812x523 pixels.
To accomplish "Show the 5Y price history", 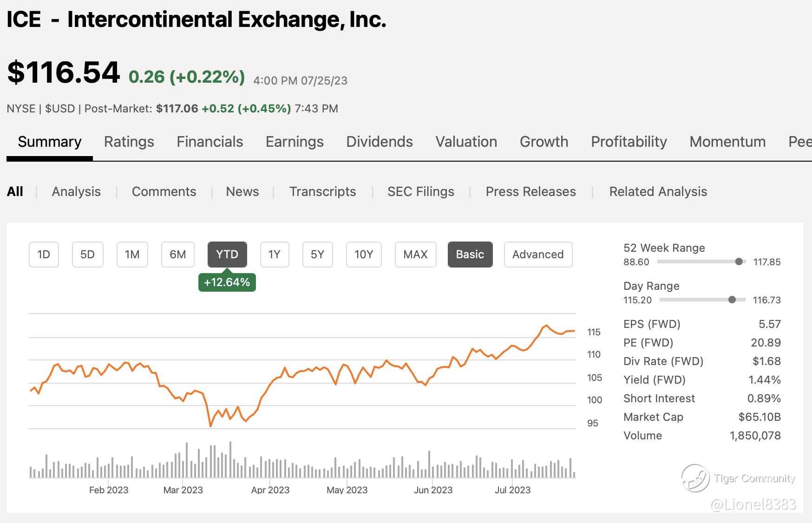I will [317, 255].
